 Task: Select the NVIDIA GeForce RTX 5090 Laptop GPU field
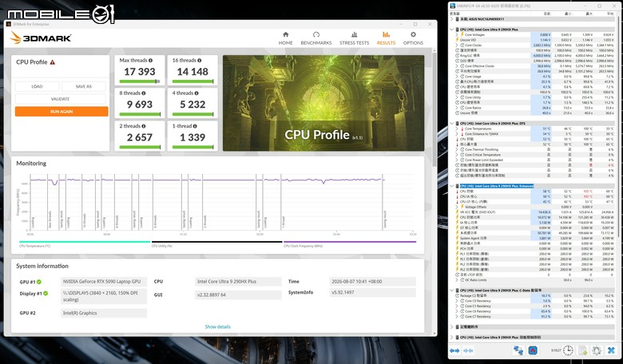(x=104, y=282)
